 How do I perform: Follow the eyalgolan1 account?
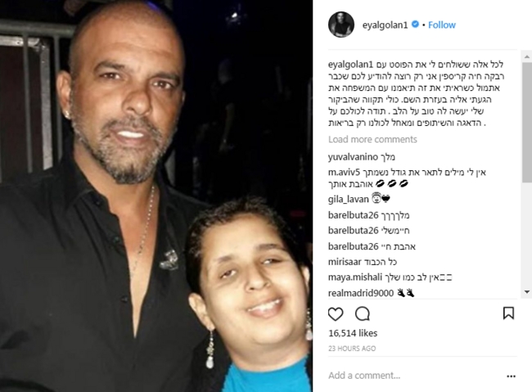[441, 25]
